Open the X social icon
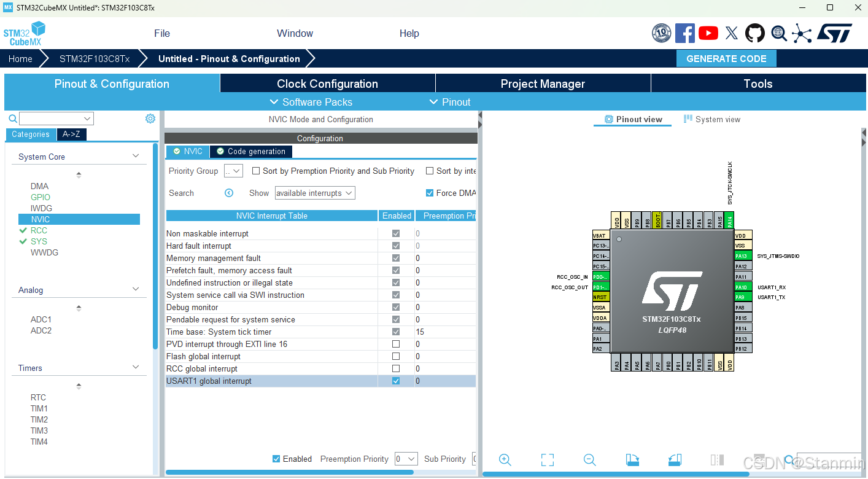 click(x=732, y=33)
